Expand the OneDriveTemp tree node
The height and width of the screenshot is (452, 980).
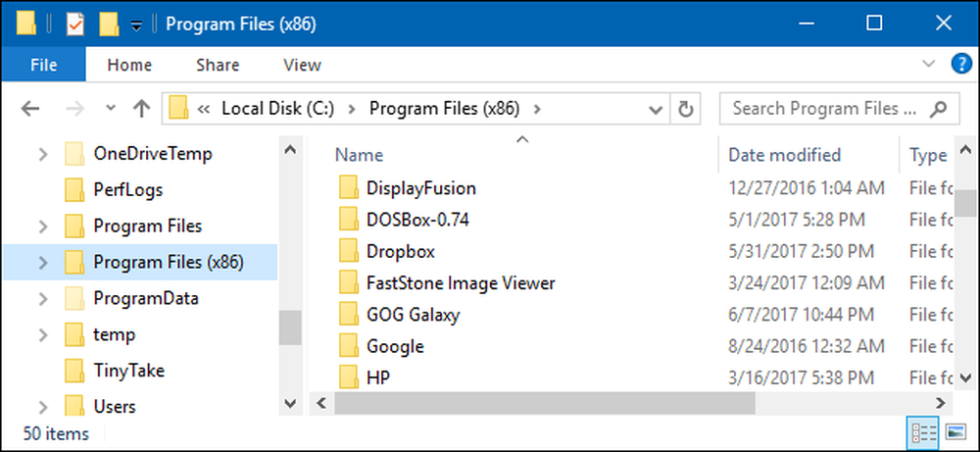43,154
